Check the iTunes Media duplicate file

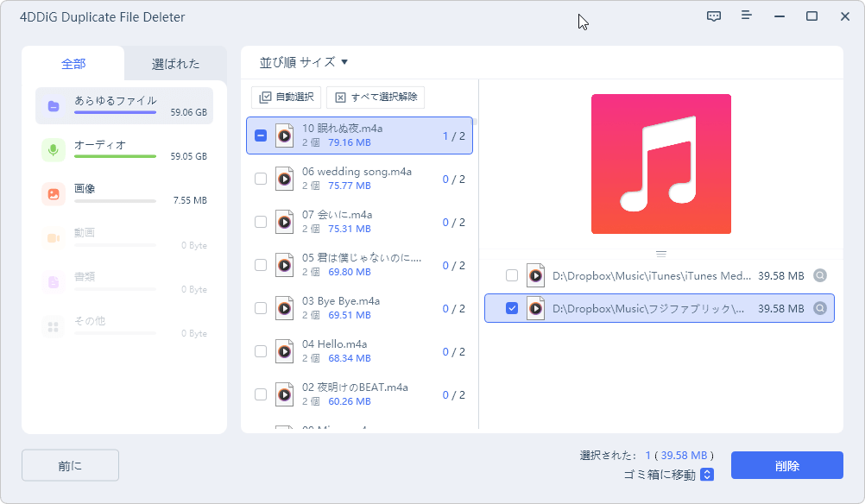512,275
